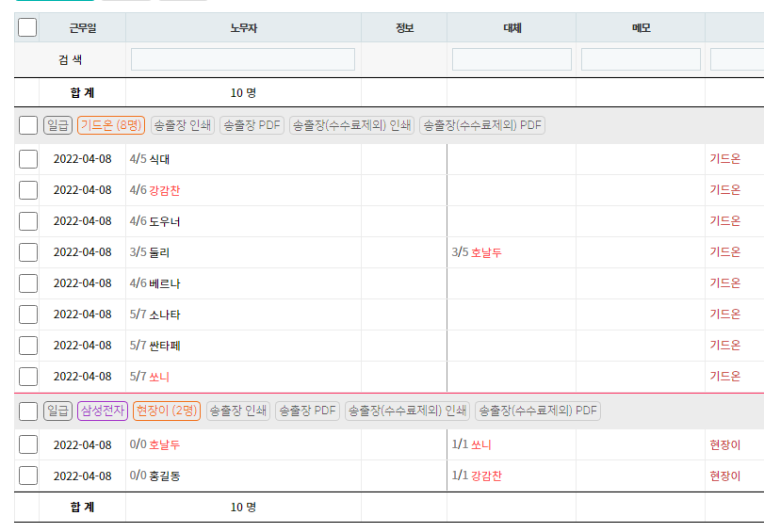Sort by the 근무일 column header
This screenshot has width=764, height=532.
(83, 28)
